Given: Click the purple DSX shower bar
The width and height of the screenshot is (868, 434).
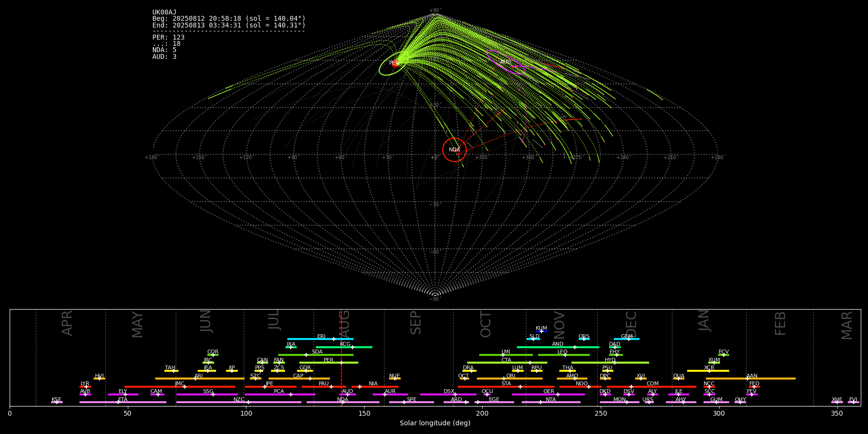Looking at the screenshot, I should (448, 394).
